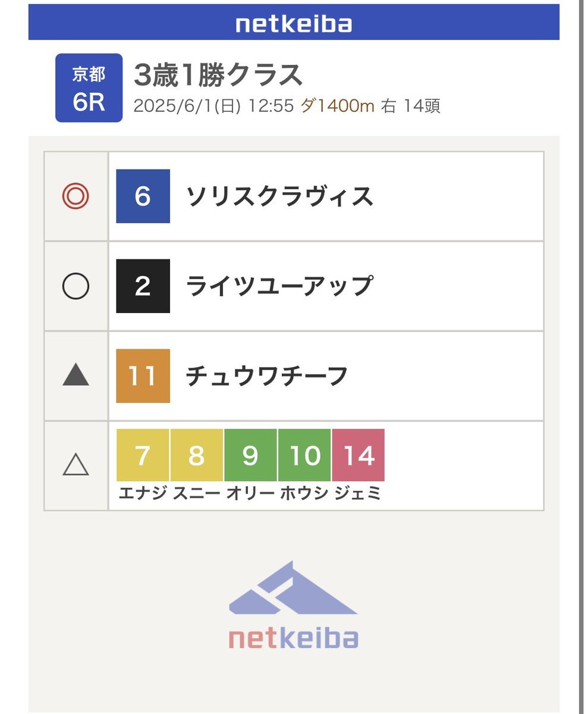Click the netkeiba header title bar

click(x=294, y=23)
